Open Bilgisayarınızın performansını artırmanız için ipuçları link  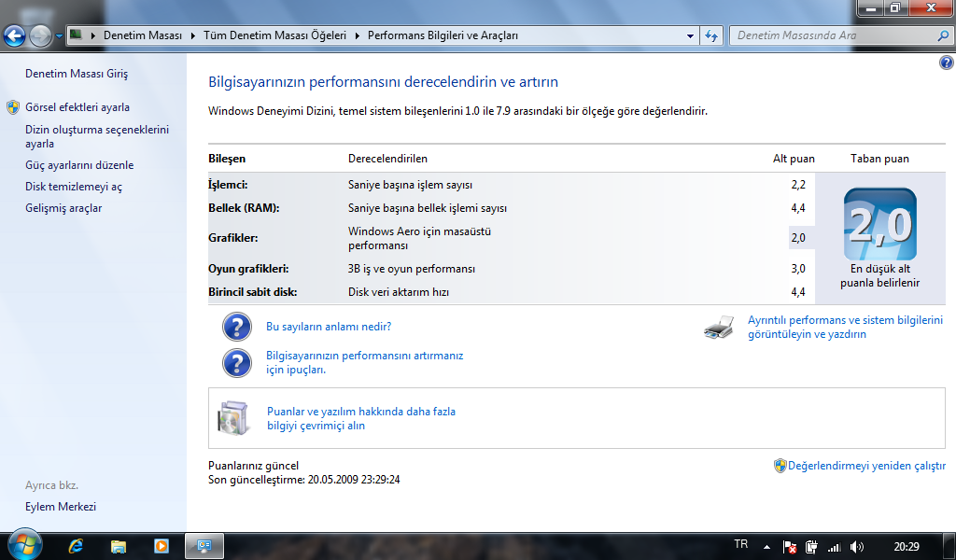(365, 362)
